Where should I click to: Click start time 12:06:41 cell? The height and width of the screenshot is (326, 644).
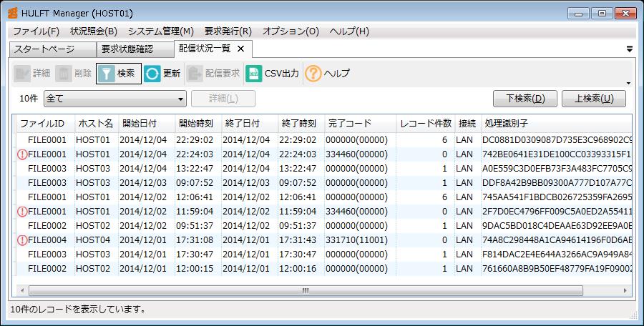[x=194, y=197]
